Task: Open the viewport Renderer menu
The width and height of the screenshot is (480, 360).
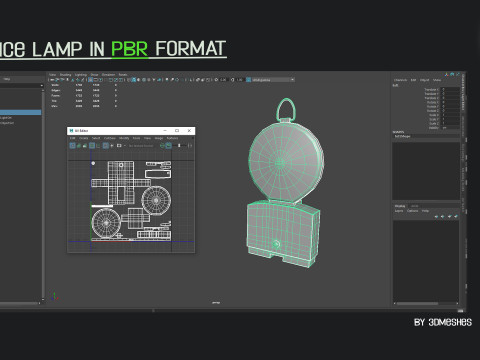Action: click(x=108, y=75)
